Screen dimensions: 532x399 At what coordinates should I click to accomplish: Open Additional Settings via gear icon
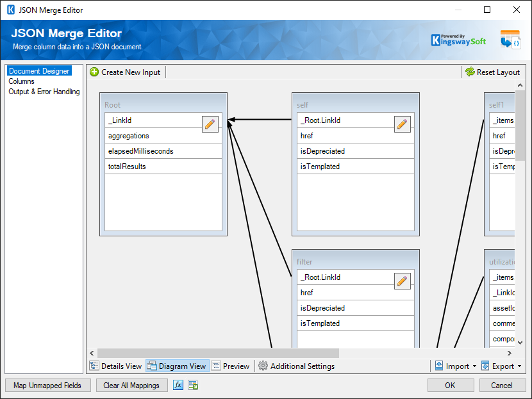coord(262,366)
